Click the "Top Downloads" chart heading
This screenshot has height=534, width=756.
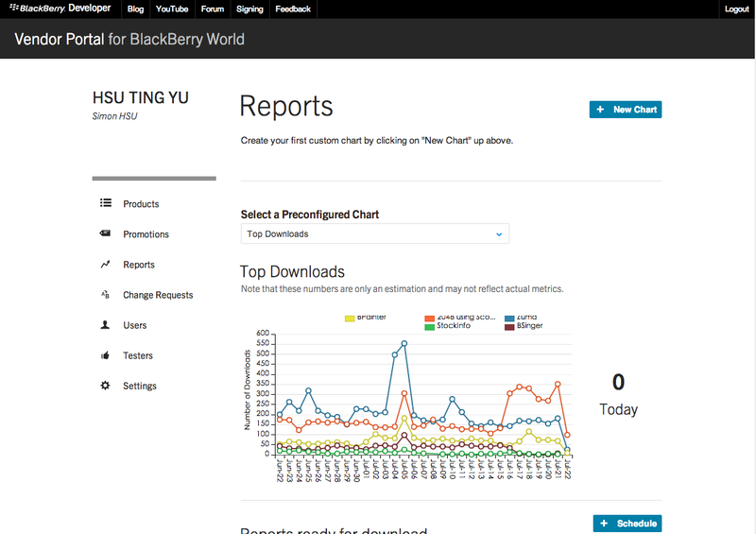pyautogui.click(x=292, y=271)
